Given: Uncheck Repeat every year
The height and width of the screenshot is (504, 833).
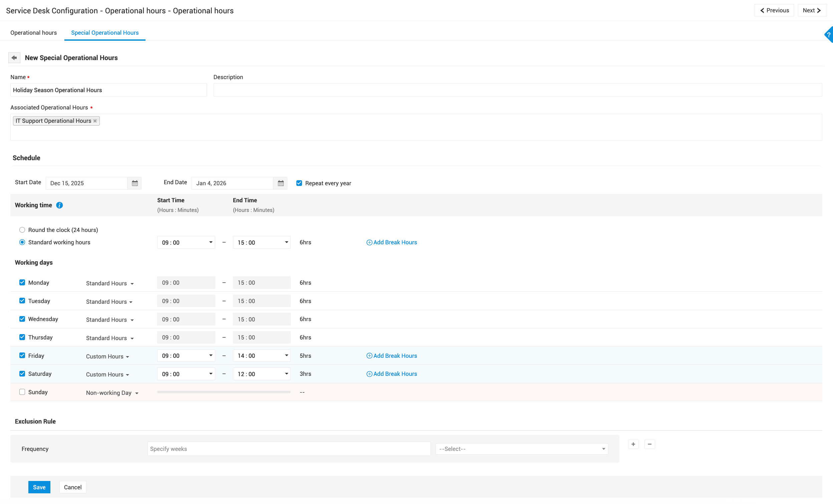Looking at the screenshot, I should pos(299,183).
